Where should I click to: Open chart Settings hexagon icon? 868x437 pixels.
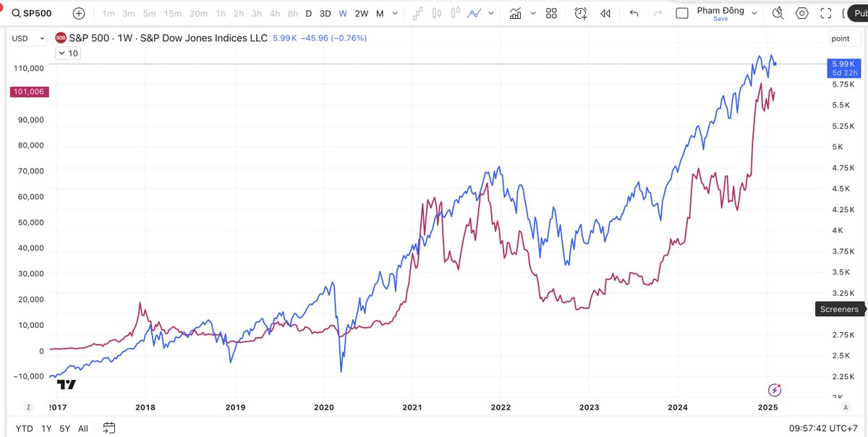coord(802,13)
